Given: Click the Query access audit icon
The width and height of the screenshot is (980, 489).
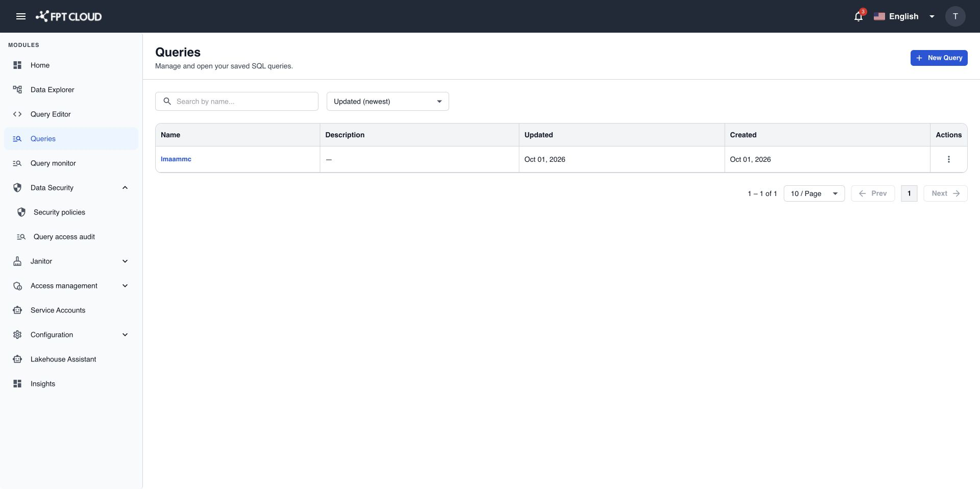Looking at the screenshot, I should 21,237.
